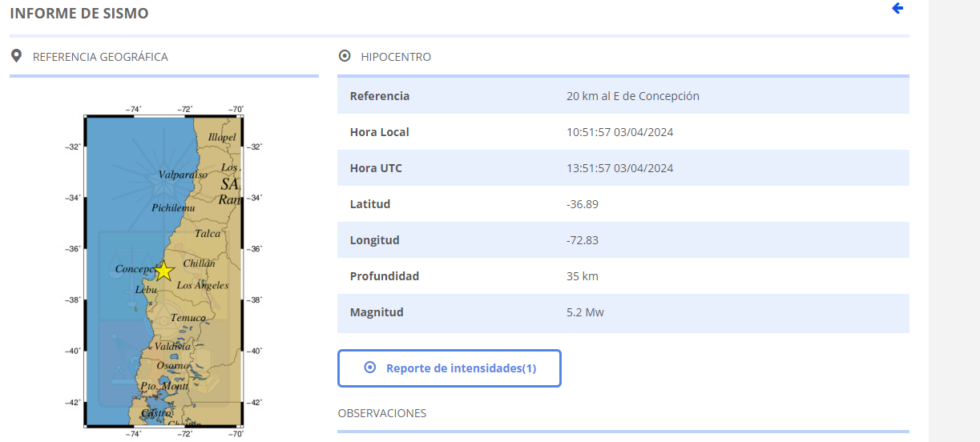Click the target icon beside Hipocentro
980x442 pixels.
click(x=345, y=56)
